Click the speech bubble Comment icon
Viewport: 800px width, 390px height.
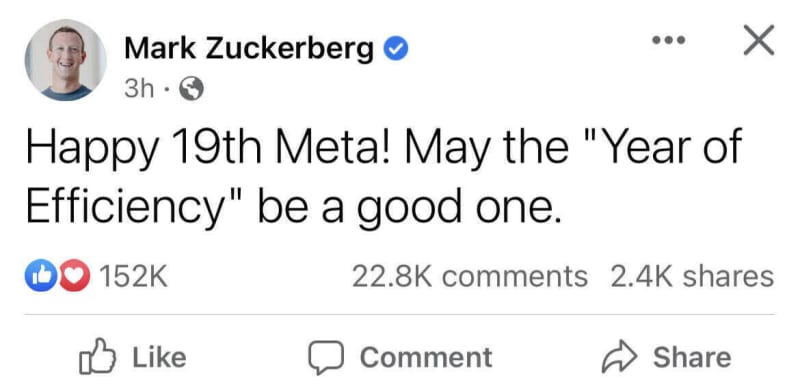click(x=325, y=357)
